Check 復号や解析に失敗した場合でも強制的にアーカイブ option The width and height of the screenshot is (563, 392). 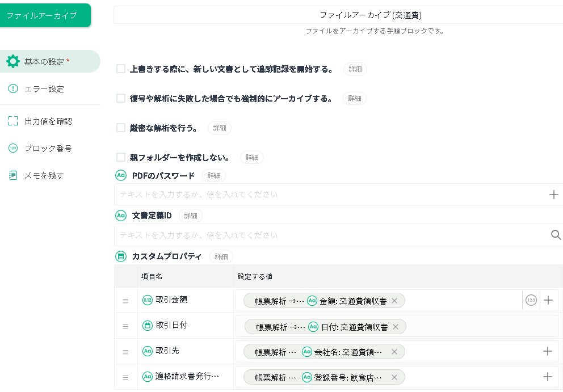click(121, 98)
